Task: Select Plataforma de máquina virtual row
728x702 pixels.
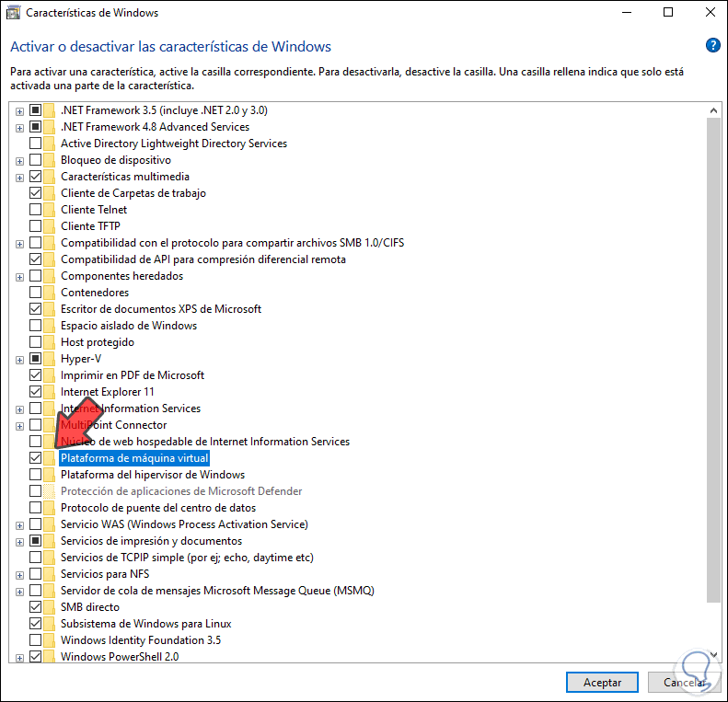Action: (x=134, y=458)
